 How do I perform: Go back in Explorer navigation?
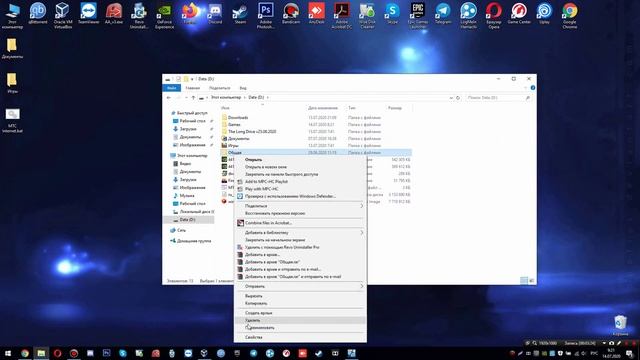click(x=169, y=98)
